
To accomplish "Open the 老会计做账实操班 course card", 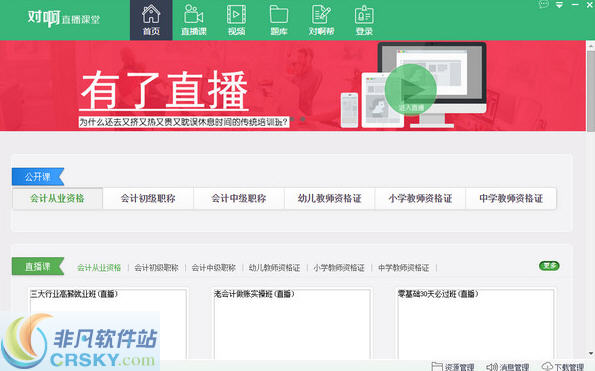I will pos(292,324).
